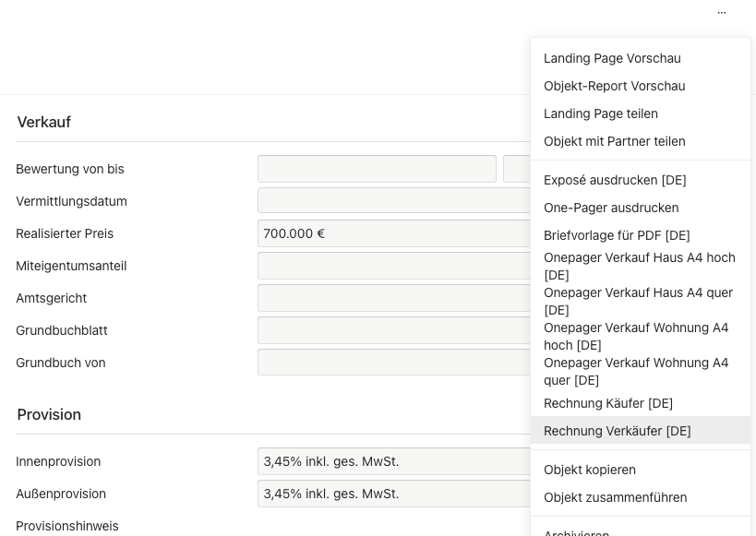Open Landing Page Vorschau menu entry
The height and width of the screenshot is (536, 756).
tap(612, 58)
